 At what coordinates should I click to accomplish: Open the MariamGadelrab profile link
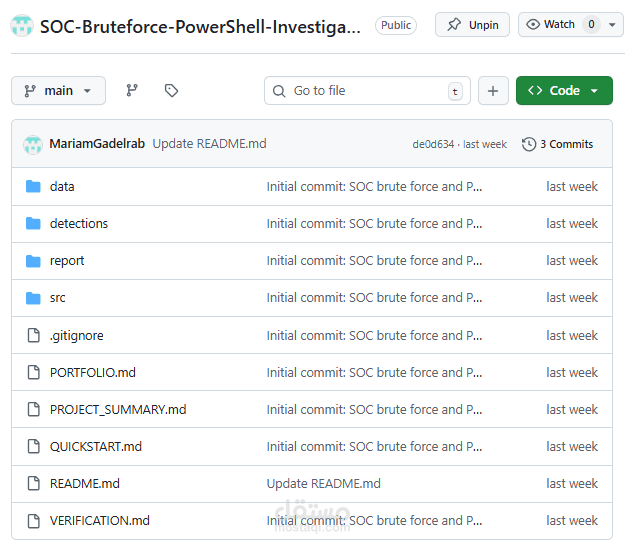click(x=97, y=144)
